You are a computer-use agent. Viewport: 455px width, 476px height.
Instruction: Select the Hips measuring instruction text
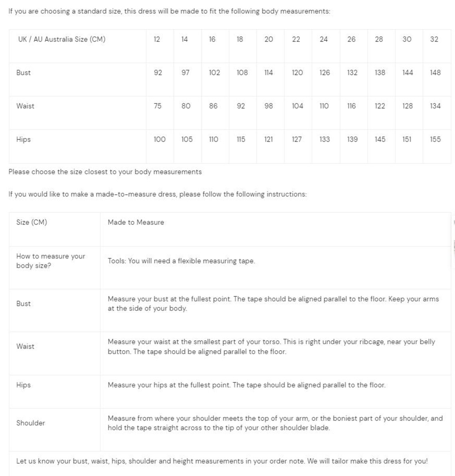247,385
